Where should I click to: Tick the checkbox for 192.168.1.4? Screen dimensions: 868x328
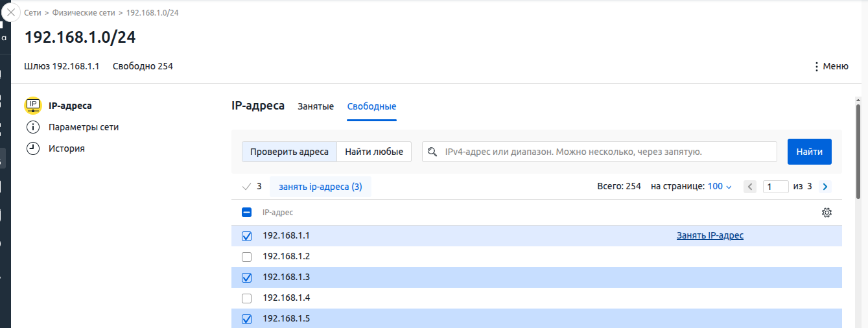click(246, 298)
